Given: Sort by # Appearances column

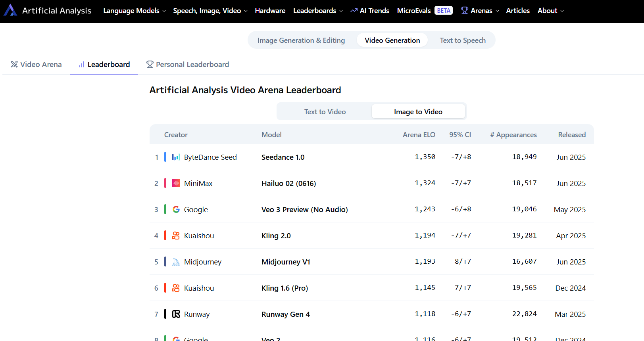Looking at the screenshot, I should (x=513, y=135).
